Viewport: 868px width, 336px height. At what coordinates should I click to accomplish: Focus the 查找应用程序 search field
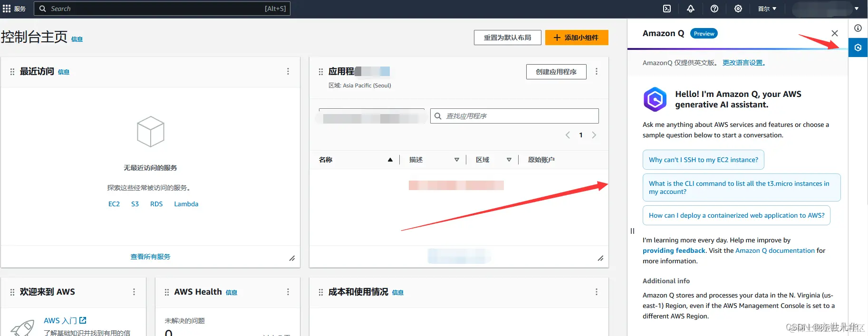click(x=514, y=116)
